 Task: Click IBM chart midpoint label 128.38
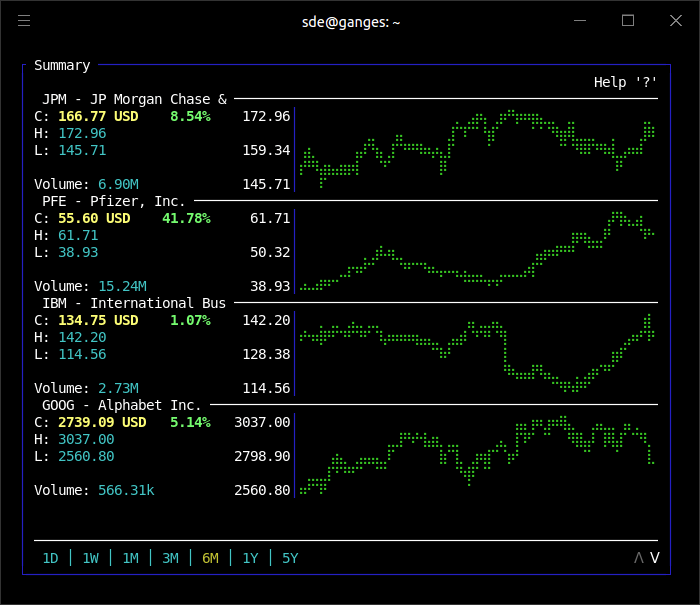point(266,355)
